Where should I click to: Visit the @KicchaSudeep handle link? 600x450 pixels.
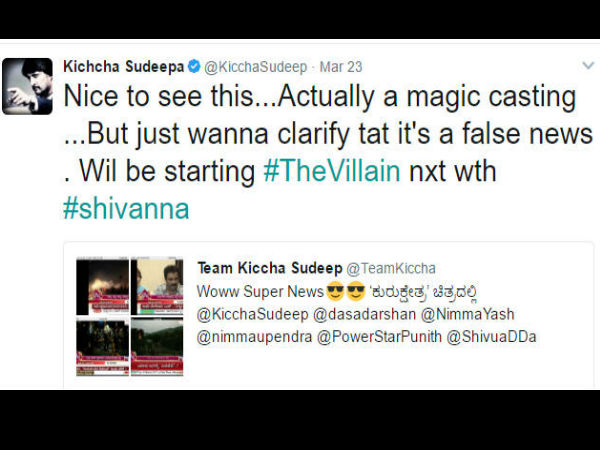click(x=255, y=67)
